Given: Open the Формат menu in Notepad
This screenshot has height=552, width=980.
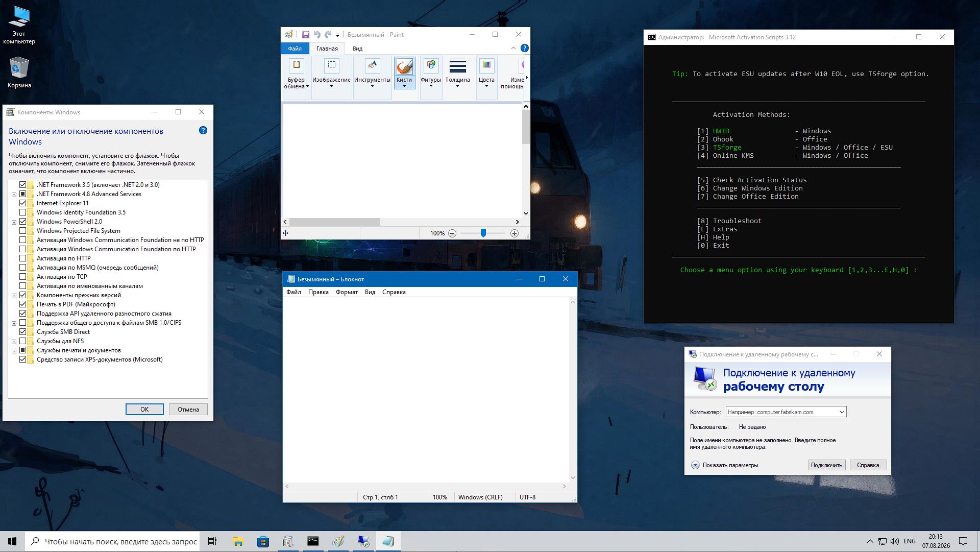Looking at the screenshot, I should (x=347, y=292).
